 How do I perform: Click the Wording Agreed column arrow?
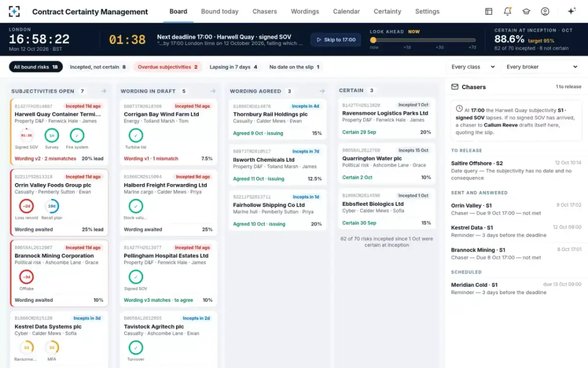[322, 91]
